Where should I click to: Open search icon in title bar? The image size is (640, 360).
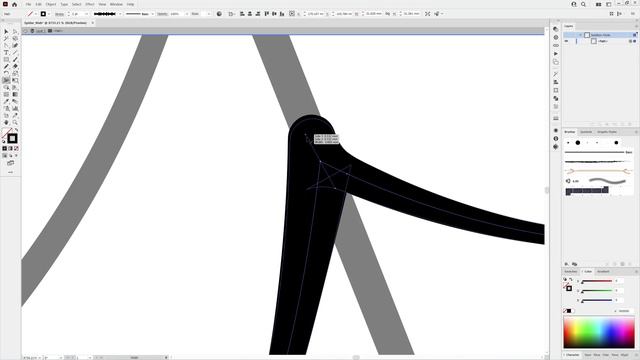coord(583,4)
